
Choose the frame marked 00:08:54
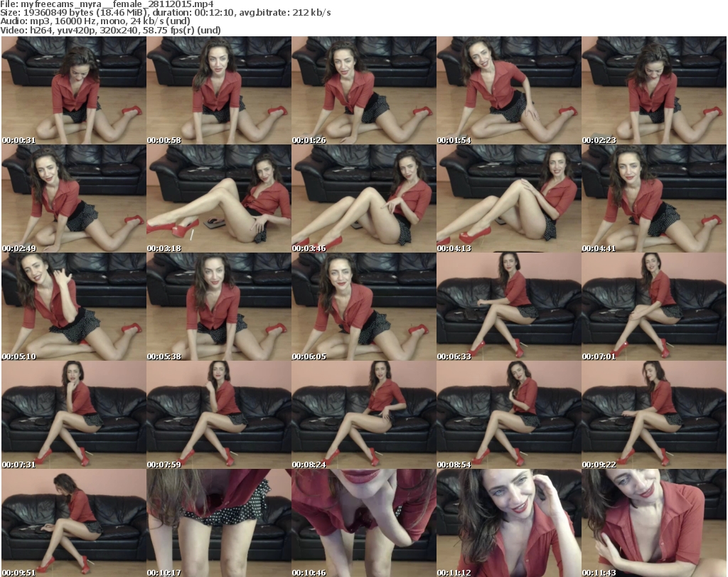509,415
